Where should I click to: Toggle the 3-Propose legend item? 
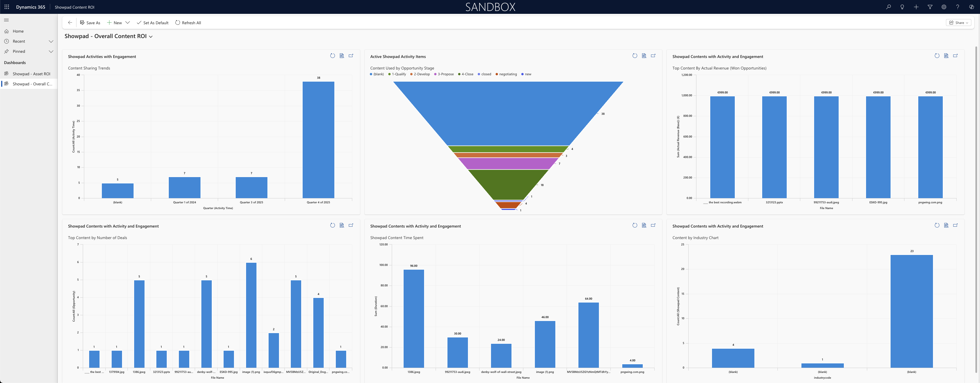point(445,74)
